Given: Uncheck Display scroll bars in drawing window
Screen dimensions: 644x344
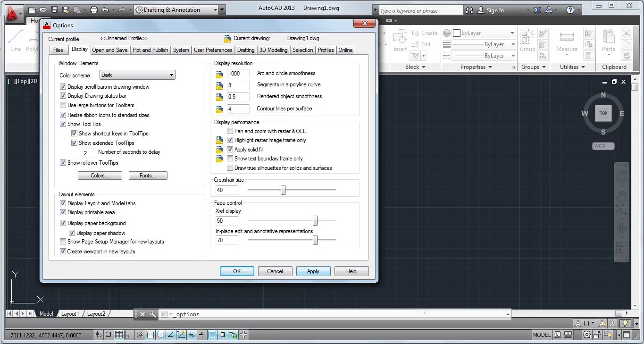Looking at the screenshot, I should pos(63,87).
